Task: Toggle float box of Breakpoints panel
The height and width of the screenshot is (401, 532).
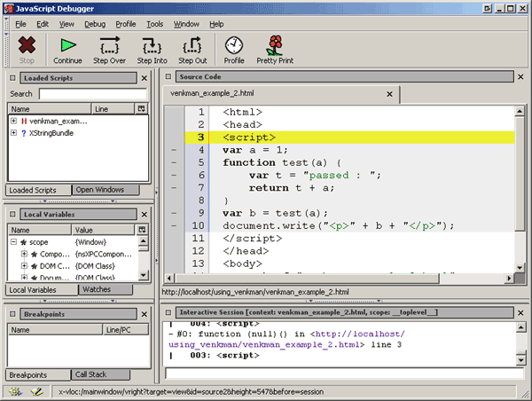Action: click(12, 314)
